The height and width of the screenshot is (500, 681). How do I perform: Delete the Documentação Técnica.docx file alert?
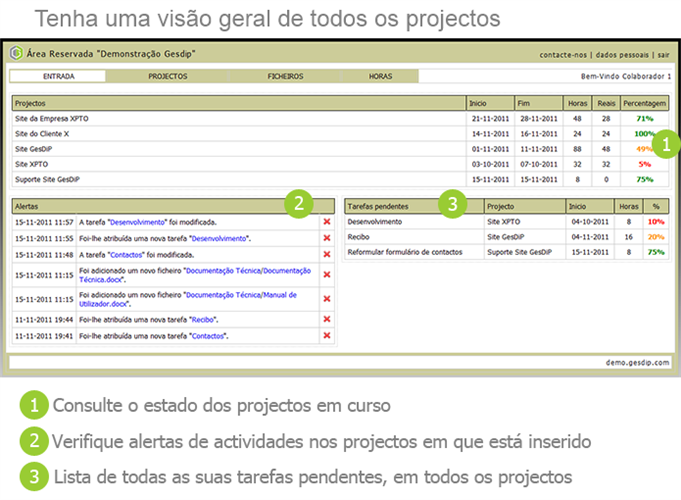pos(327,275)
